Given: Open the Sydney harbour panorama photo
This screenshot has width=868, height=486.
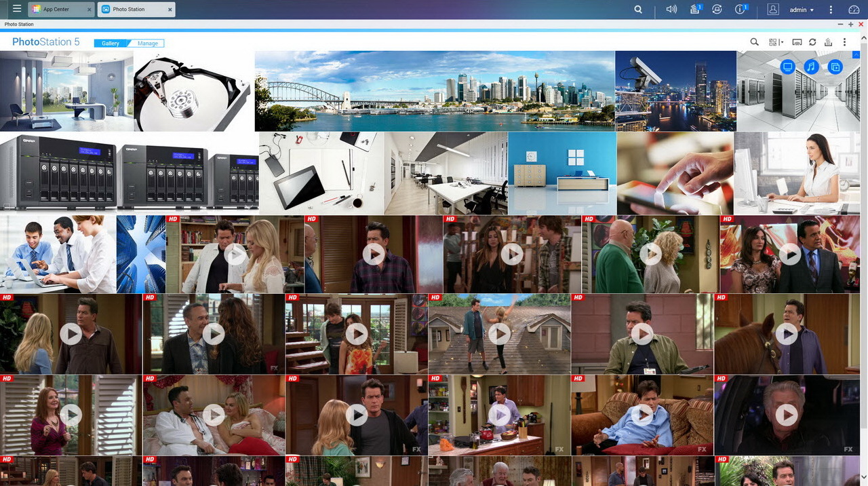Looking at the screenshot, I should 435,91.
